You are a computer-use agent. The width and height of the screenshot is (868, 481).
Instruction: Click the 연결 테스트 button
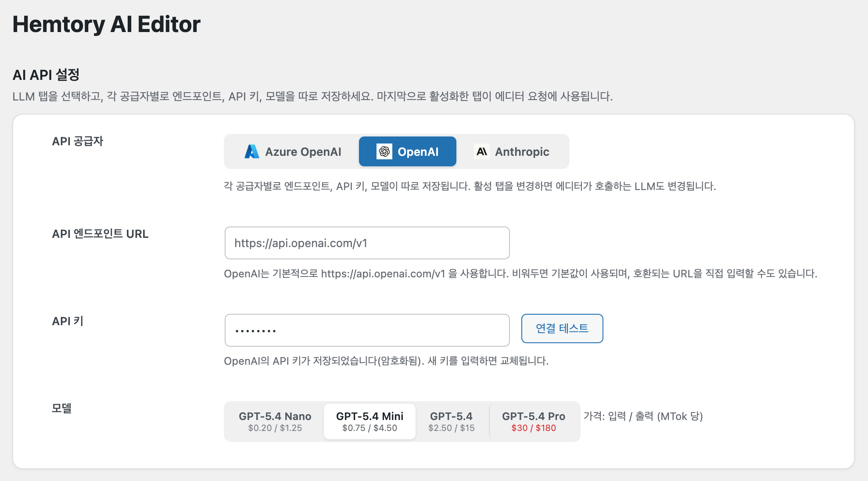point(562,328)
